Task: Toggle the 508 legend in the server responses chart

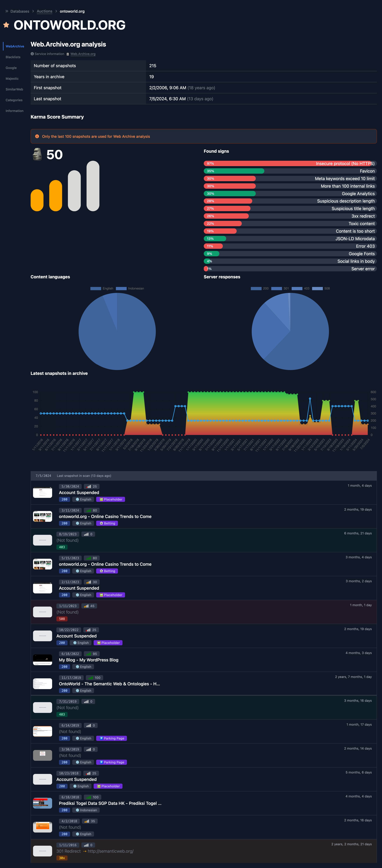Action: [x=321, y=288]
